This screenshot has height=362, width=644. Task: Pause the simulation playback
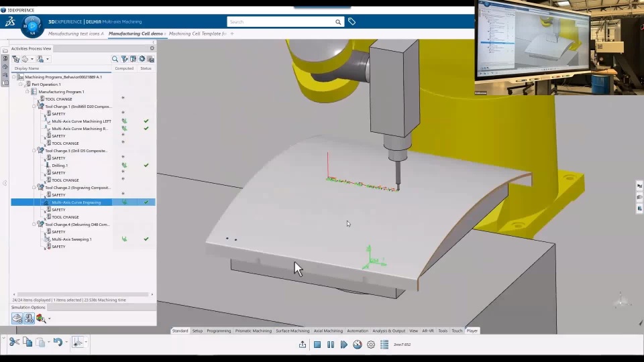(330, 345)
